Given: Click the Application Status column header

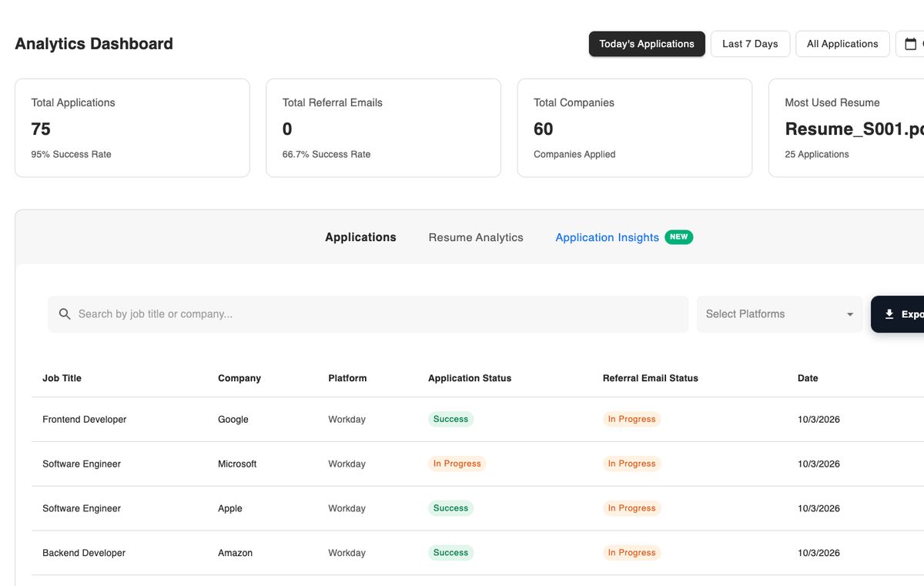Looking at the screenshot, I should click(x=470, y=378).
